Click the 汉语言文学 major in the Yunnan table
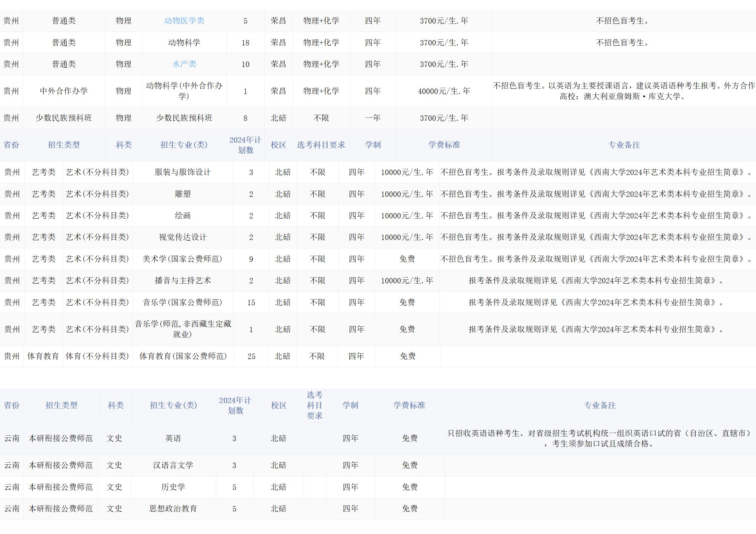Viewport: 756px width, 534px height. click(x=173, y=465)
